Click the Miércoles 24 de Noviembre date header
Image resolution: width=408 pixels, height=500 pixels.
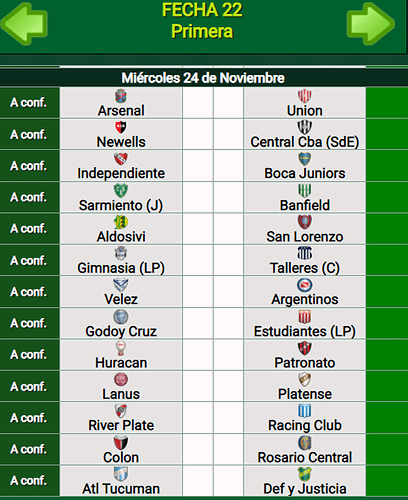203,78
